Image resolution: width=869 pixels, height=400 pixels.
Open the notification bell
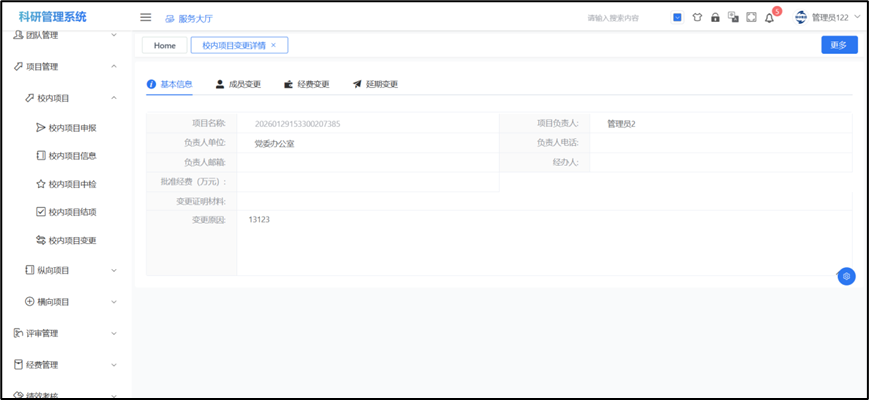[x=769, y=18]
